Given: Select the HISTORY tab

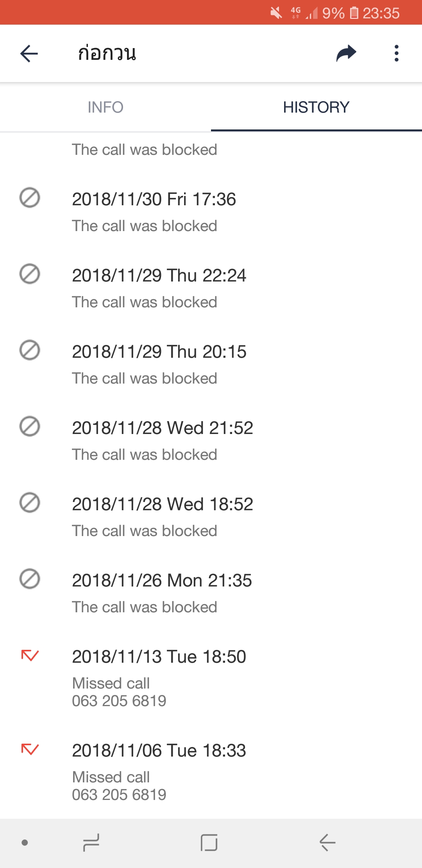Looking at the screenshot, I should 316,107.
